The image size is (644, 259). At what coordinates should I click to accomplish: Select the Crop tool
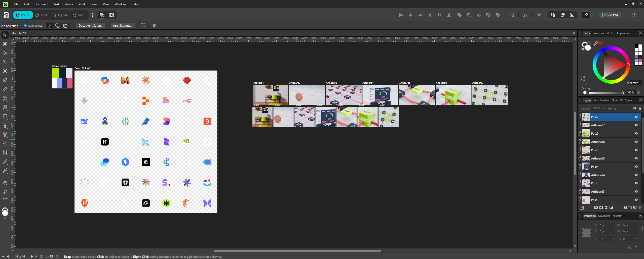pyautogui.click(x=5, y=152)
